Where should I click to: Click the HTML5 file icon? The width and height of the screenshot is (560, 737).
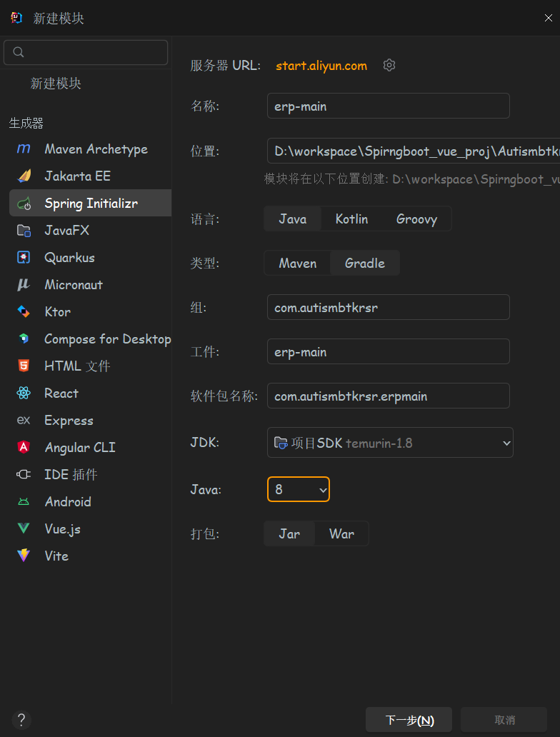pos(24,366)
